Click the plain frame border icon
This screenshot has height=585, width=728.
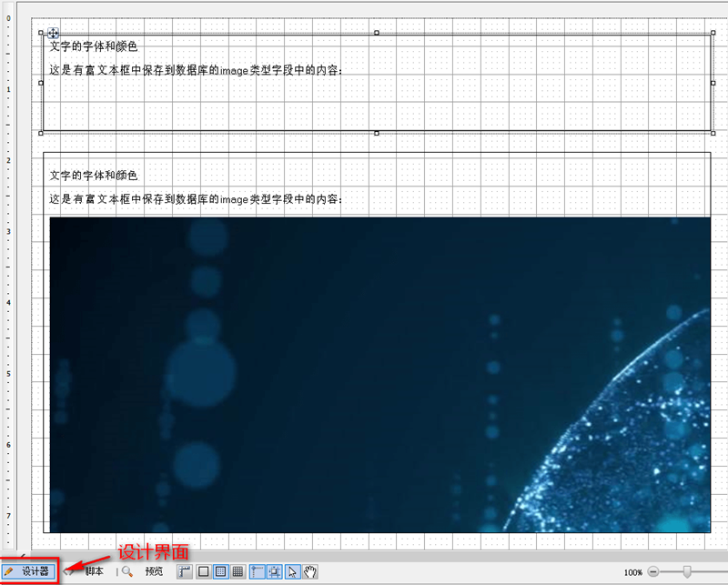(202, 571)
